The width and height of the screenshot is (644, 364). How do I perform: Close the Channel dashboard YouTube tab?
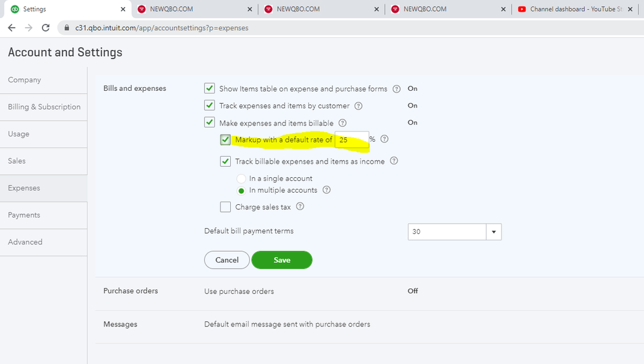click(x=630, y=9)
